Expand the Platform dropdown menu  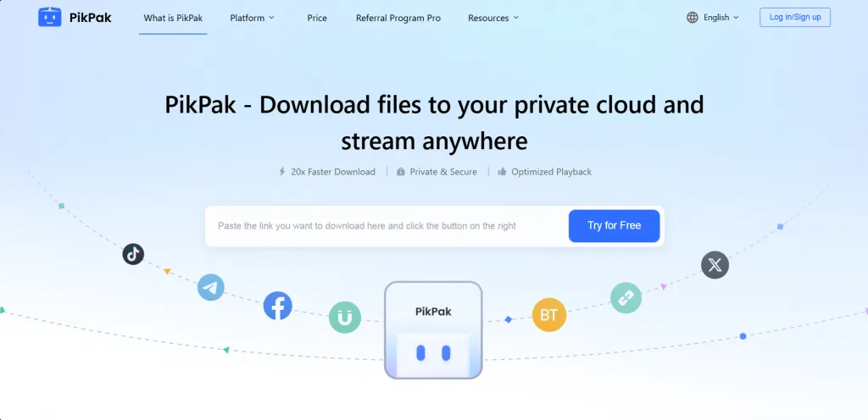[253, 18]
